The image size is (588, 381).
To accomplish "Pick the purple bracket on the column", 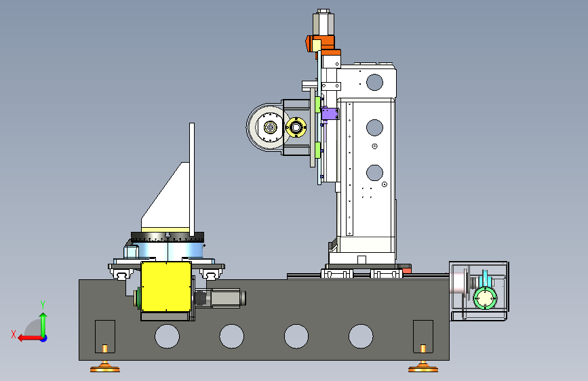I will pyautogui.click(x=330, y=114).
